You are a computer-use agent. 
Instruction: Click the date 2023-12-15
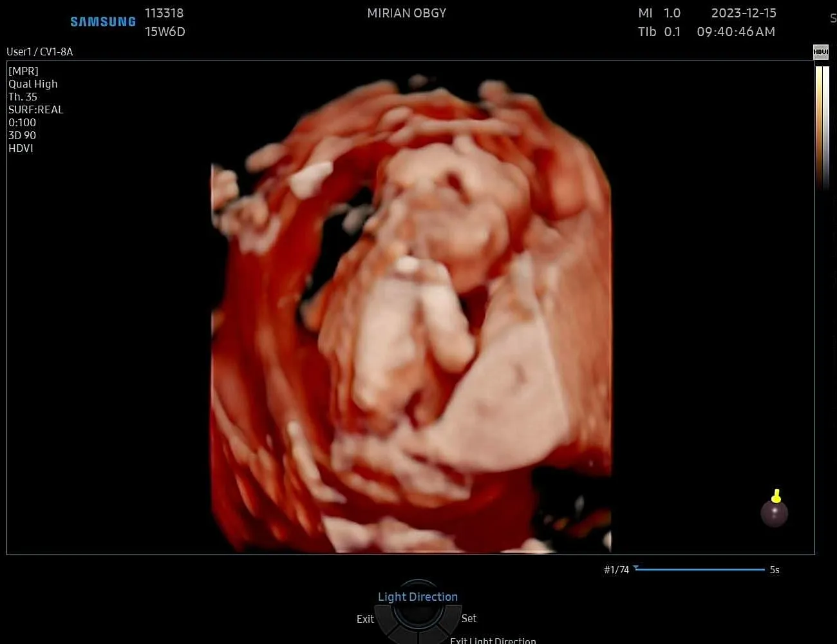pos(744,13)
